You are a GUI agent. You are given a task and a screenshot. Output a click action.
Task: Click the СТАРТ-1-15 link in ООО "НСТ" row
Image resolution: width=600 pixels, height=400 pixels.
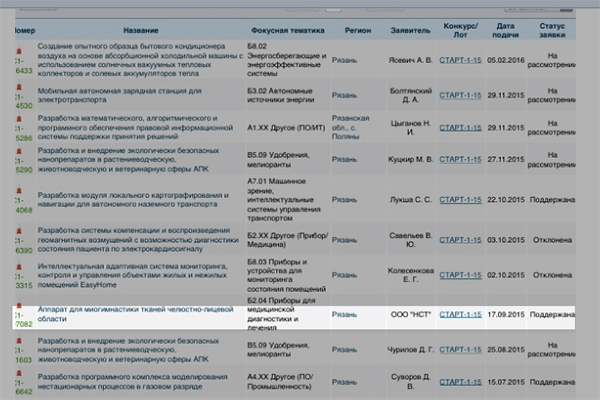pyautogui.click(x=460, y=314)
